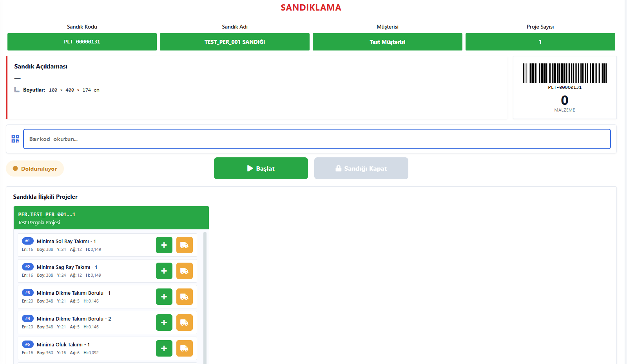Click the Minima Sol Ray Takımı - 1 title

pos(66,241)
